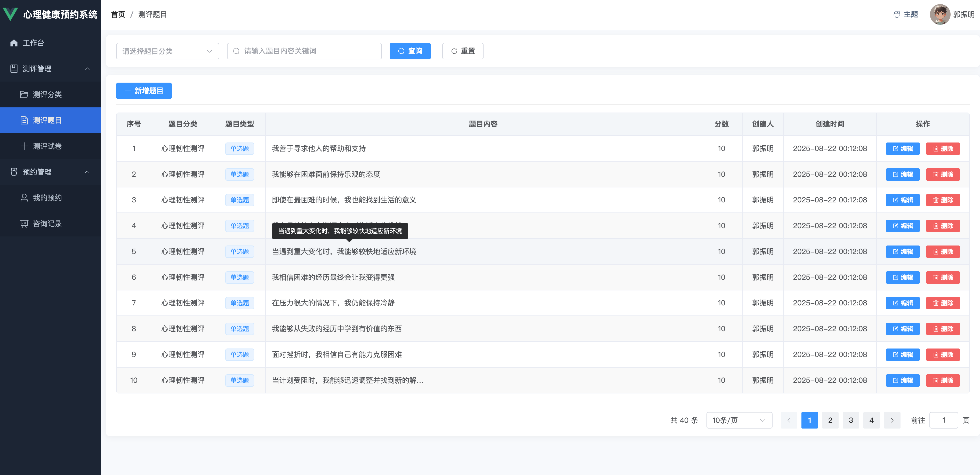Edit row 3 with 编辑 button
This screenshot has height=475, width=980.
coord(902,200)
